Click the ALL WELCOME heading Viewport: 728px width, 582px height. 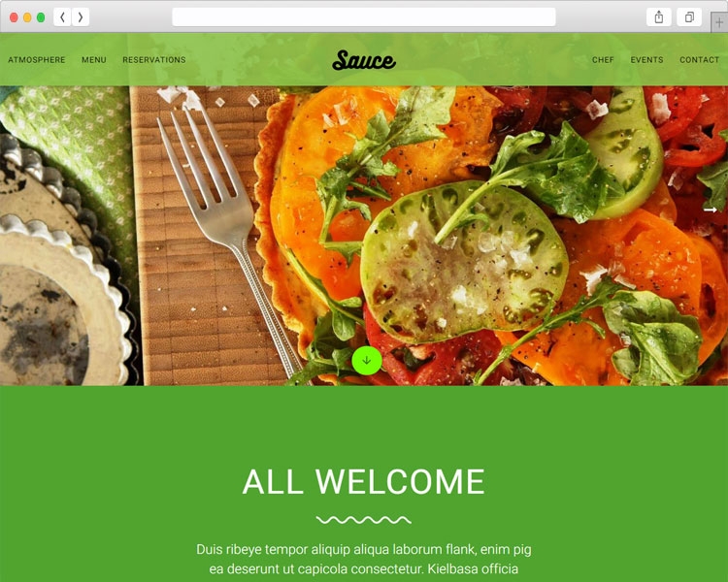pyautogui.click(x=364, y=482)
